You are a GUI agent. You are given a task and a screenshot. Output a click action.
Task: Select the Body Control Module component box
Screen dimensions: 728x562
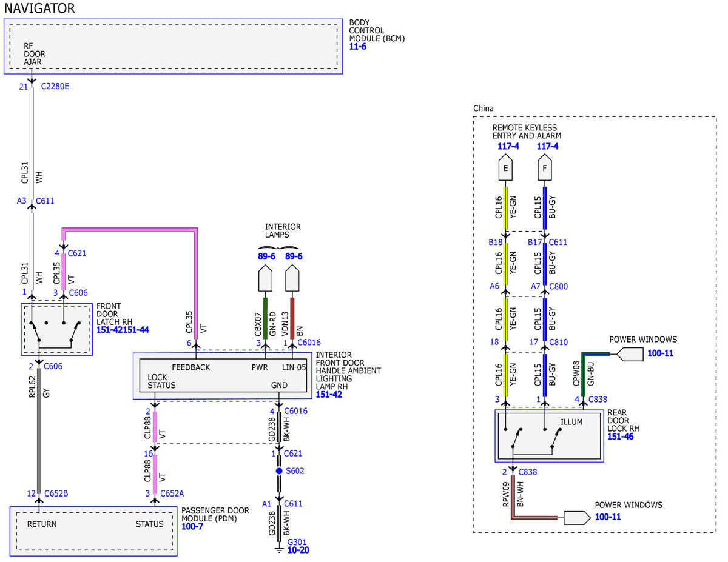coord(174,46)
